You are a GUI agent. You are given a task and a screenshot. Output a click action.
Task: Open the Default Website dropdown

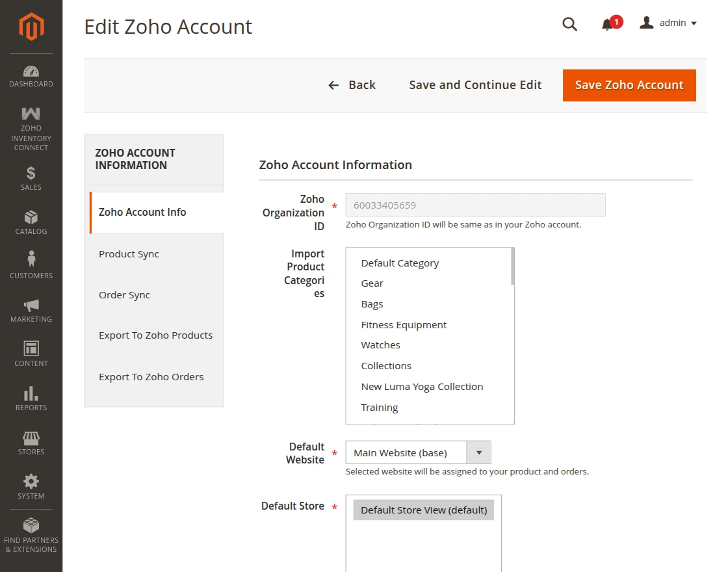click(x=479, y=452)
